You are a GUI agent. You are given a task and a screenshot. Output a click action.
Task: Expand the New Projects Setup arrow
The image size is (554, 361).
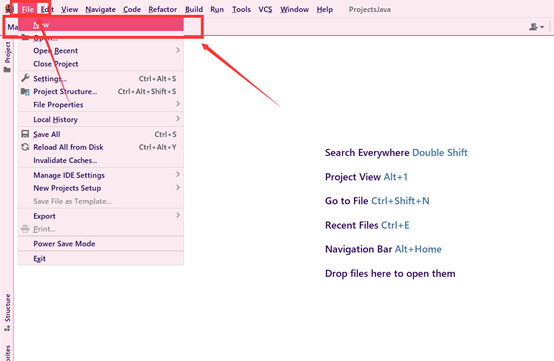point(178,188)
